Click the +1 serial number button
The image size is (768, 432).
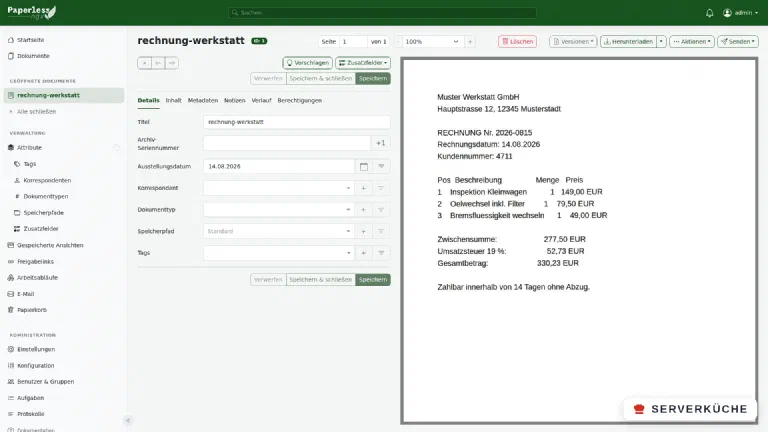click(x=381, y=143)
